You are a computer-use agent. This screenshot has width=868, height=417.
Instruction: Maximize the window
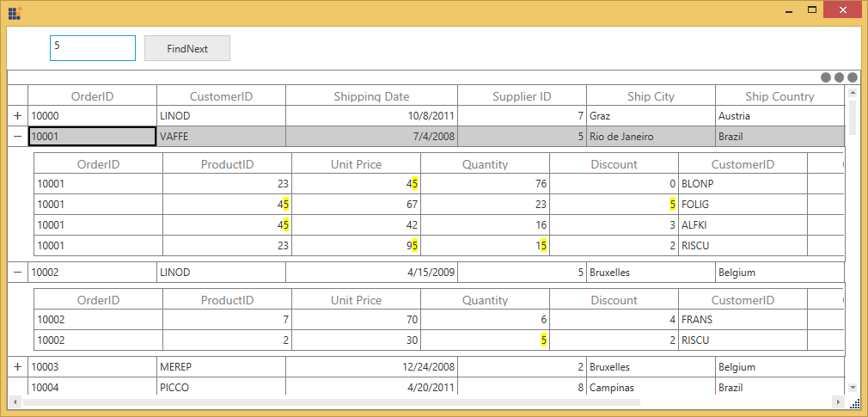(x=812, y=10)
